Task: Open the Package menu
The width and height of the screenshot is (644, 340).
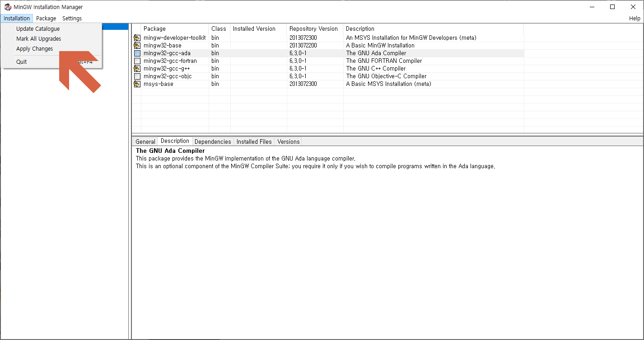Action: [46, 19]
